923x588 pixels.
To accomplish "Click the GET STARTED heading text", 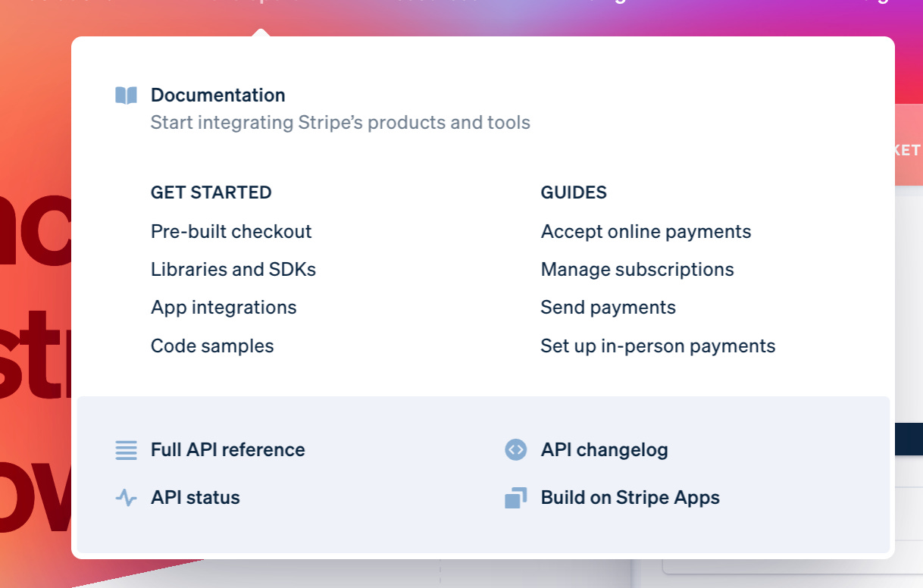I will click(x=211, y=192).
